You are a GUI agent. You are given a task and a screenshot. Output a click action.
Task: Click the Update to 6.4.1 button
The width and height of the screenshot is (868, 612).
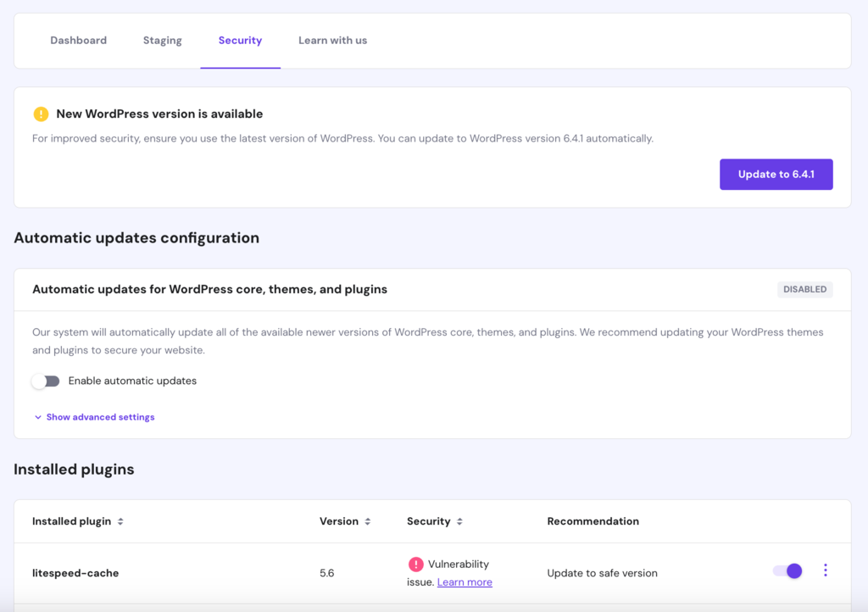[x=776, y=174]
